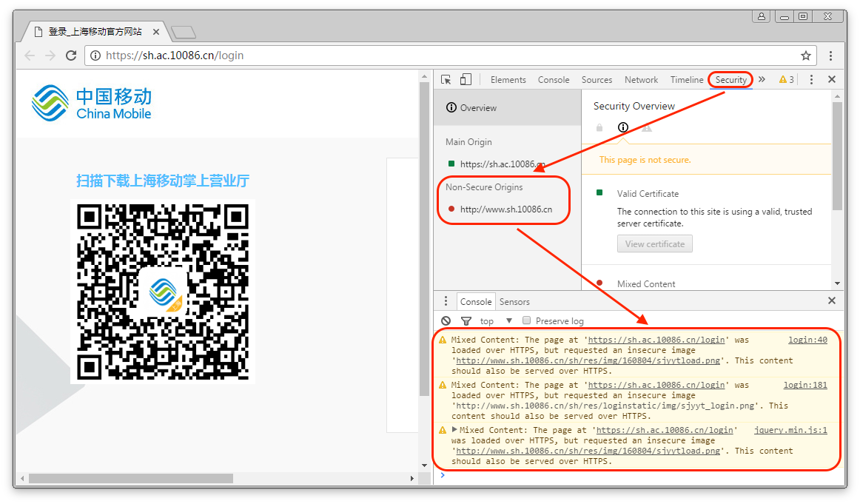Open the login:40 source link
Screen dimensions: 860x504
(x=807, y=340)
